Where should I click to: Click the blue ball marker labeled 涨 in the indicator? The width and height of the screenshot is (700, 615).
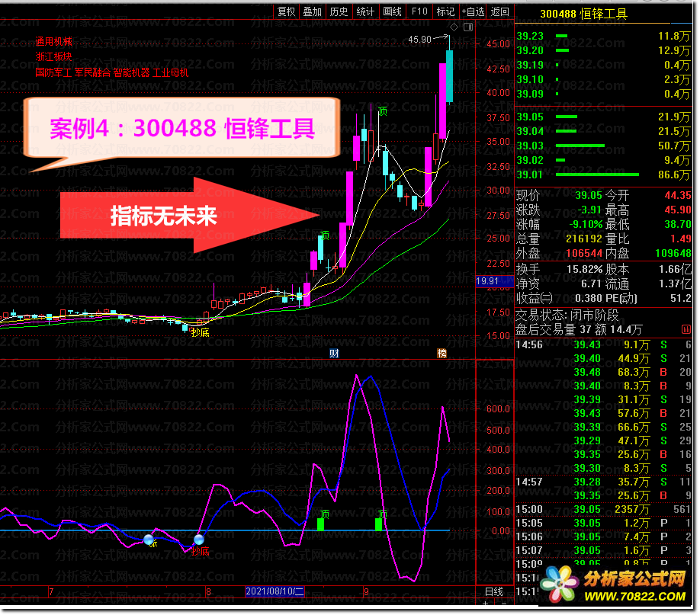pyautogui.click(x=149, y=540)
